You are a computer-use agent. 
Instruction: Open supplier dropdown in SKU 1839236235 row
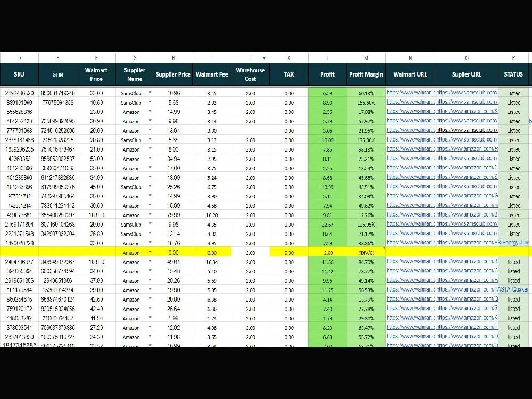(x=150, y=148)
